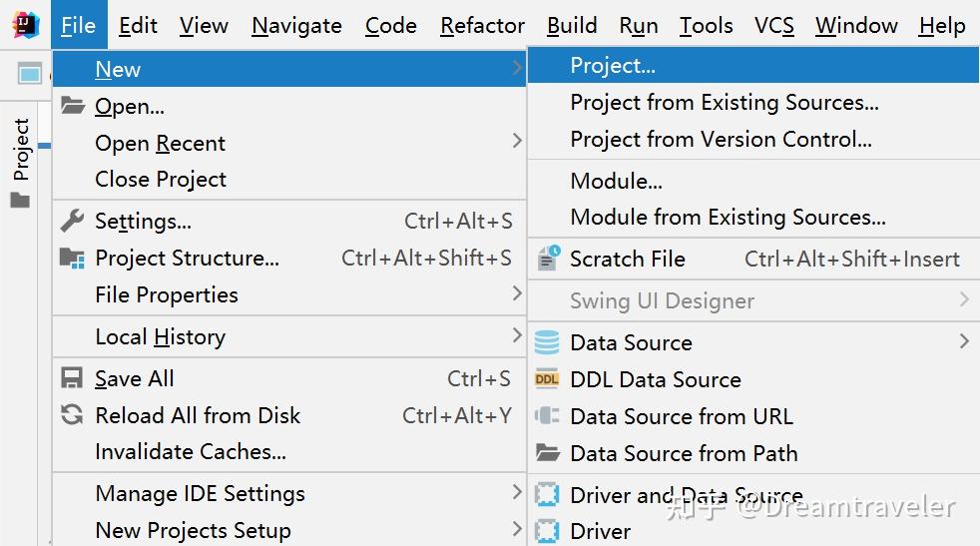This screenshot has height=546, width=980.
Task: Expand the Local History submenu arrow
Action: tap(517, 335)
